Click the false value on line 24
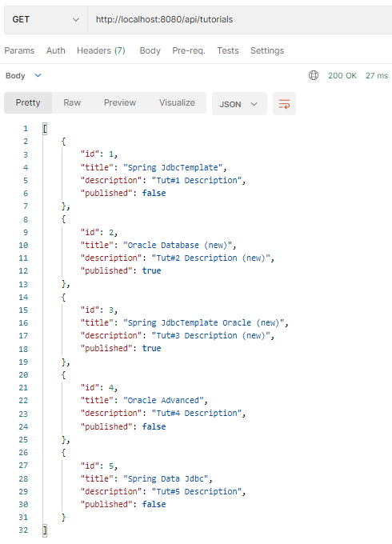392x544 pixels. coord(154,426)
